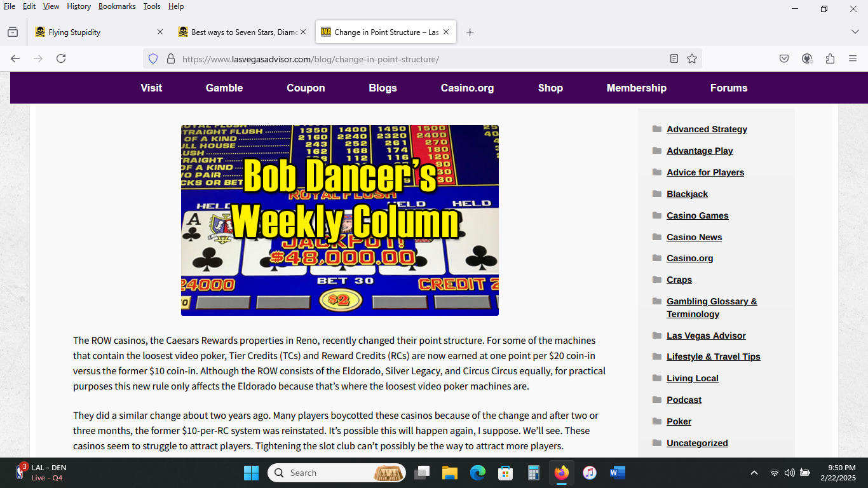
Task: Save page to Pocket icon
Action: [x=784, y=58]
